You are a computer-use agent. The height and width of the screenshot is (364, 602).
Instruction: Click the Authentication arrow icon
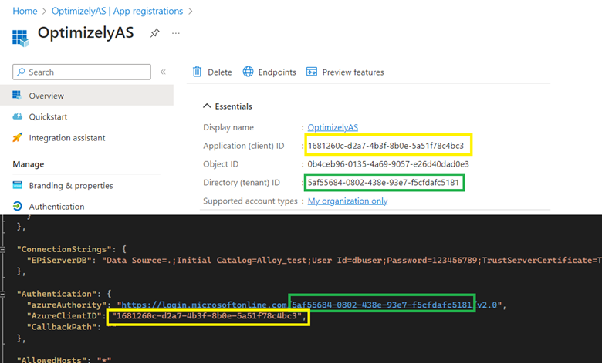coord(17,206)
